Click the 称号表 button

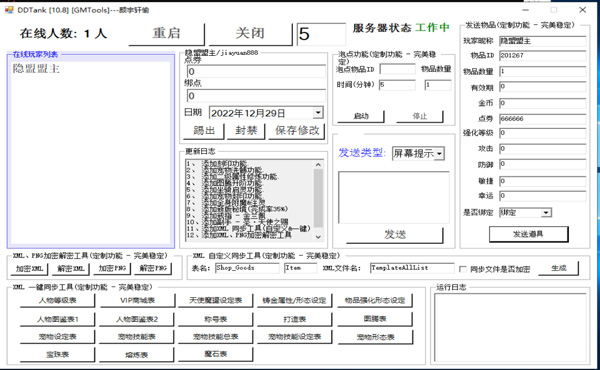[x=215, y=319]
